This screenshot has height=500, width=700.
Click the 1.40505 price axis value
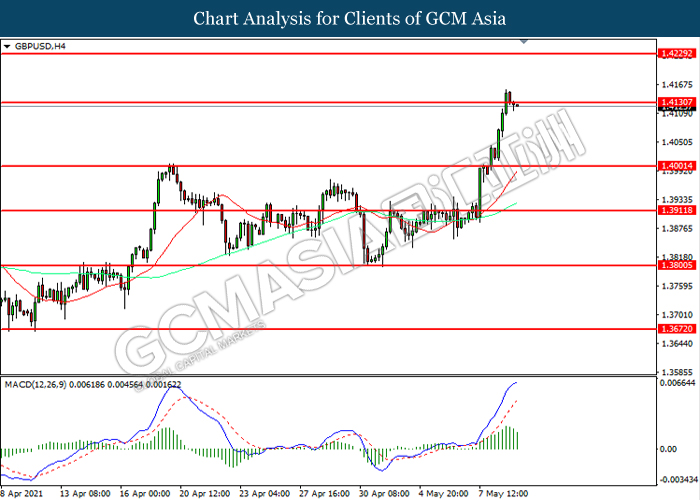pos(677,142)
